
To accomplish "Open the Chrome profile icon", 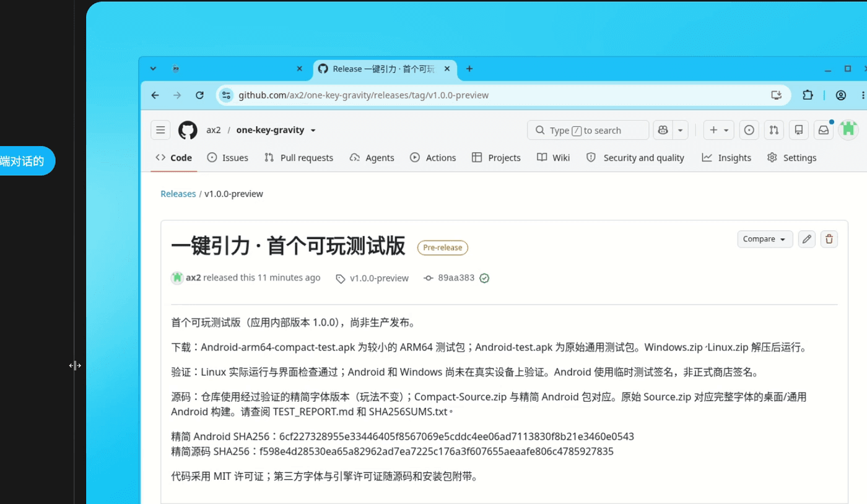I will coord(841,95).
